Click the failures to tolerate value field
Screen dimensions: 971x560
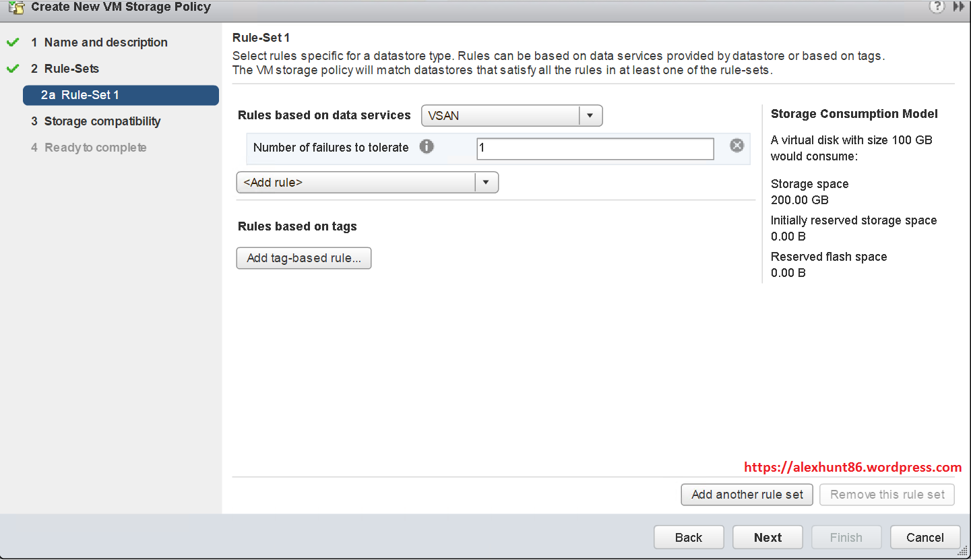click(595, 148)
